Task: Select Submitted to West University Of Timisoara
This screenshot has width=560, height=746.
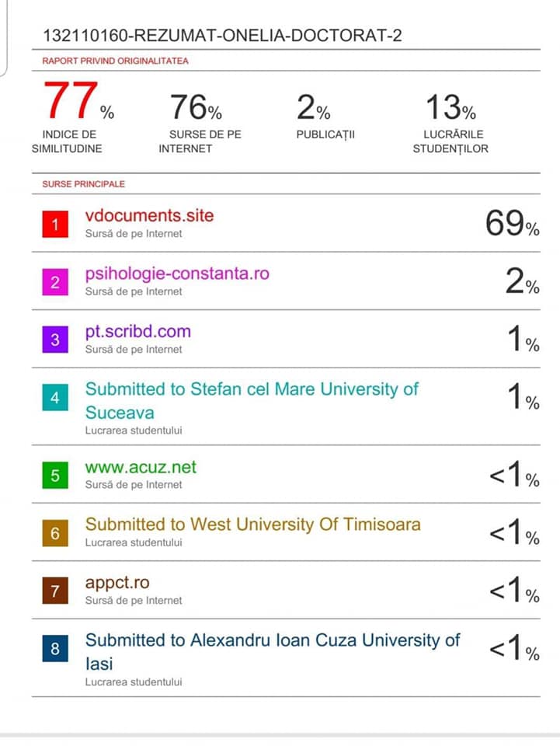Action: (253, 525)
